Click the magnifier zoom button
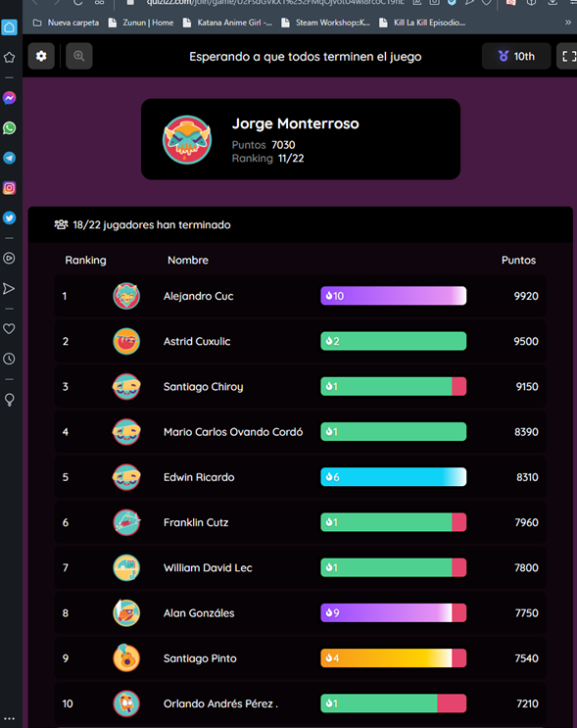This screenshot has width=577, height=728. click(x=79, y=56)
